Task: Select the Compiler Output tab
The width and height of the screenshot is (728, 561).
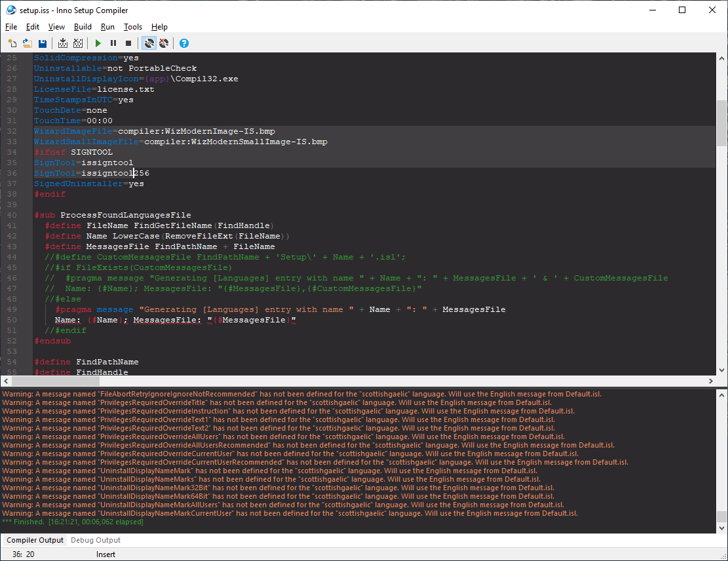Action: (35, 540)
